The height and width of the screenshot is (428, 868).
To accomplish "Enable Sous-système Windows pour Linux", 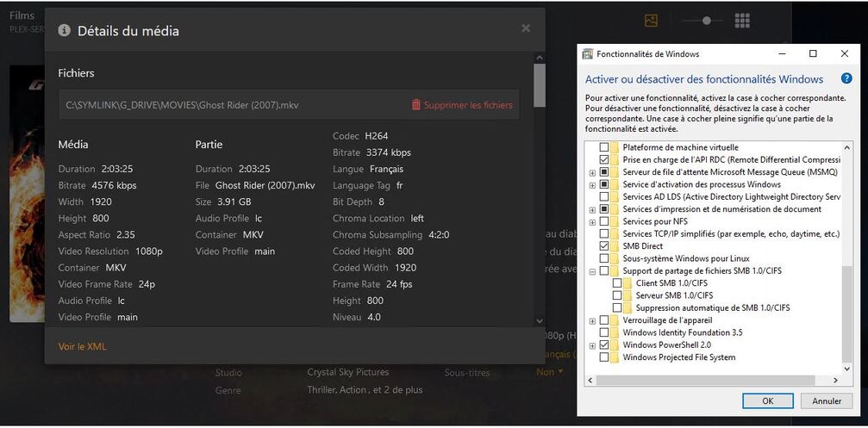I will click(x=604, y=258).
